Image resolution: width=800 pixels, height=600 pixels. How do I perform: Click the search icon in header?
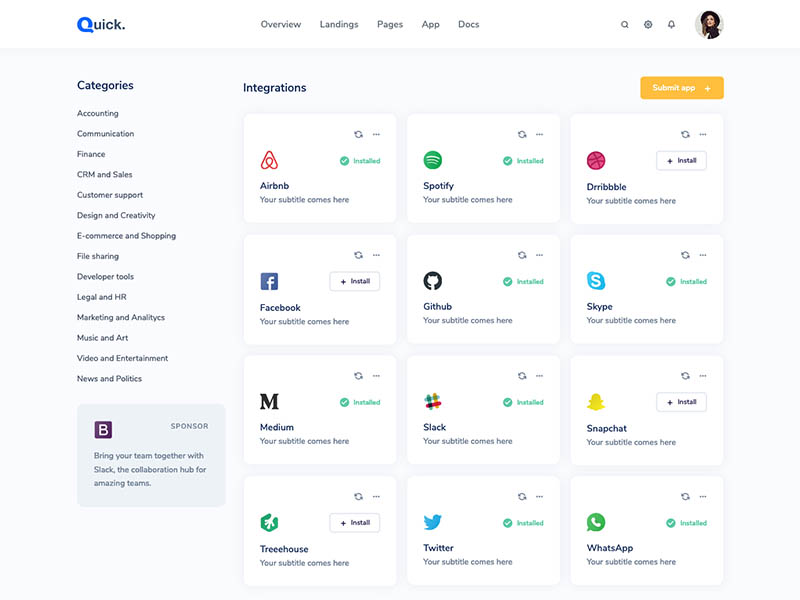click(625, 25)
